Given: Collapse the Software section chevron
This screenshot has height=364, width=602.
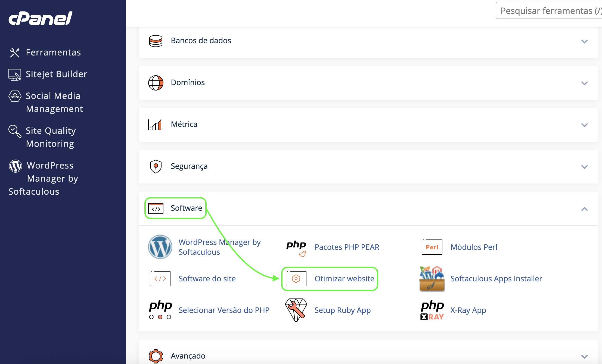Looking at the screenshot, I should click(584, 209).
